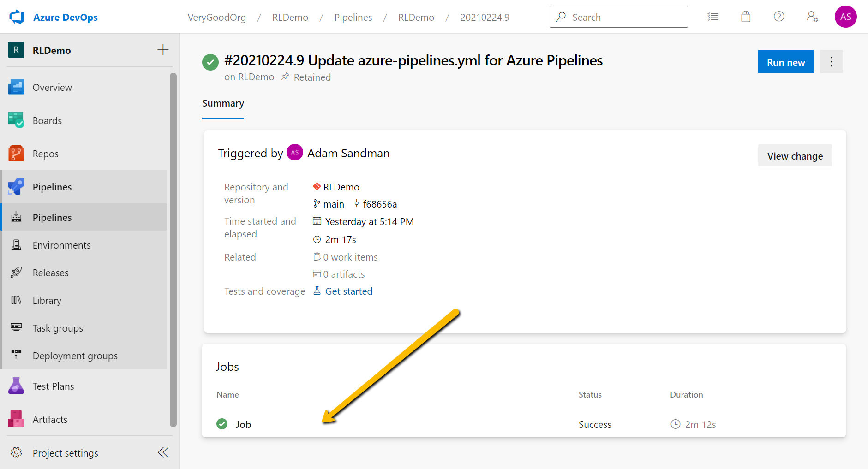
Task: Click the sidebar vertical scrollbar
Action: coord(173,249)
